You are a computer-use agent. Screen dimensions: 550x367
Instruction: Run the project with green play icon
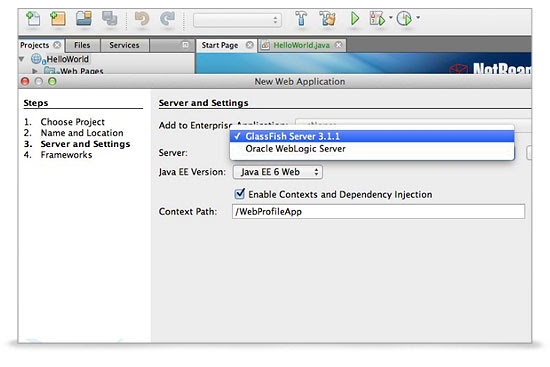[355, 18]
